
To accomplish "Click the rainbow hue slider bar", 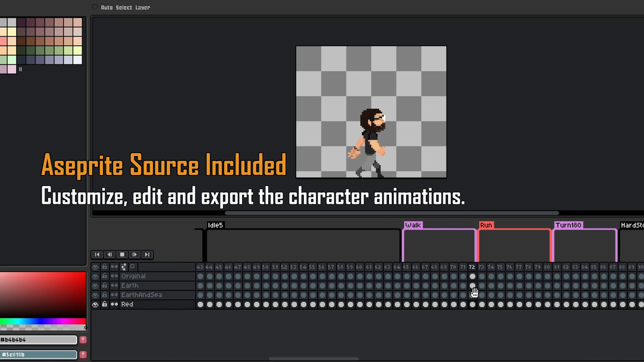I will click(43, 321).
